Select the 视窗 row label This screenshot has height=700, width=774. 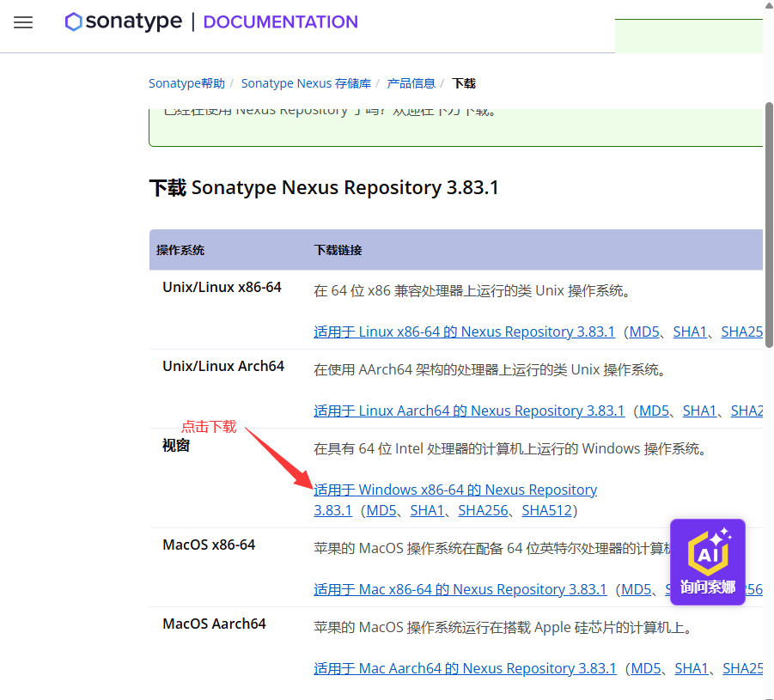pos(176,446)
